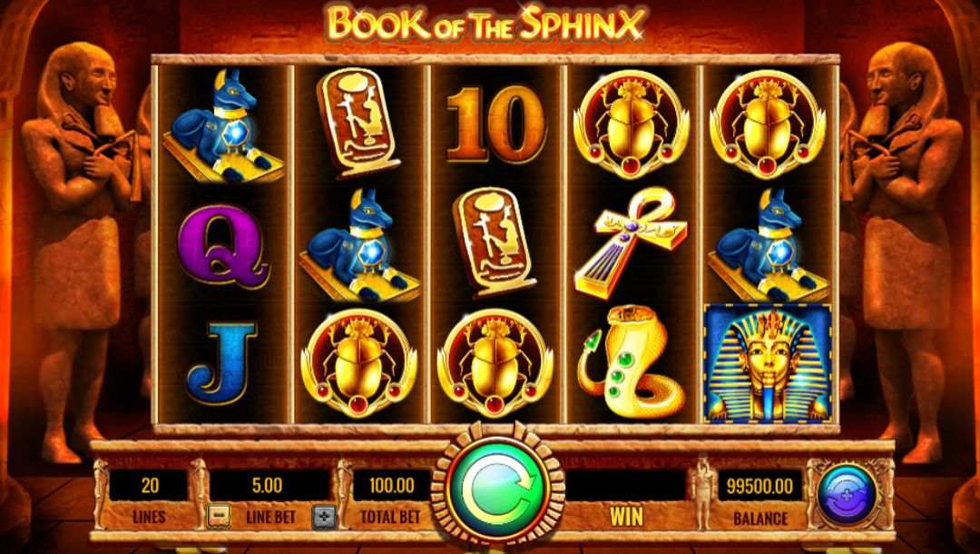Image resolution: width=980 pixels, height=554 pixels.
Task: Click the scarab at bottom of third reel
Action: [495, 362]
